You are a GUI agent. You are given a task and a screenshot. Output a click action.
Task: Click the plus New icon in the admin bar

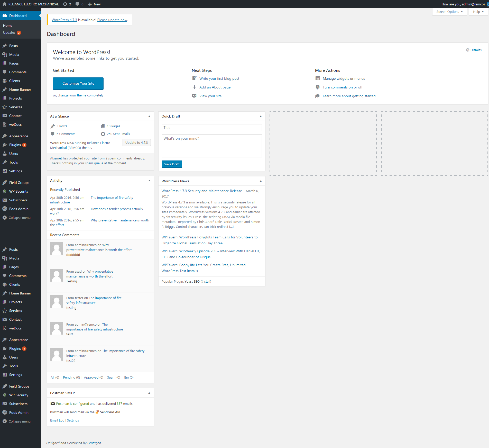click(90, 4)
